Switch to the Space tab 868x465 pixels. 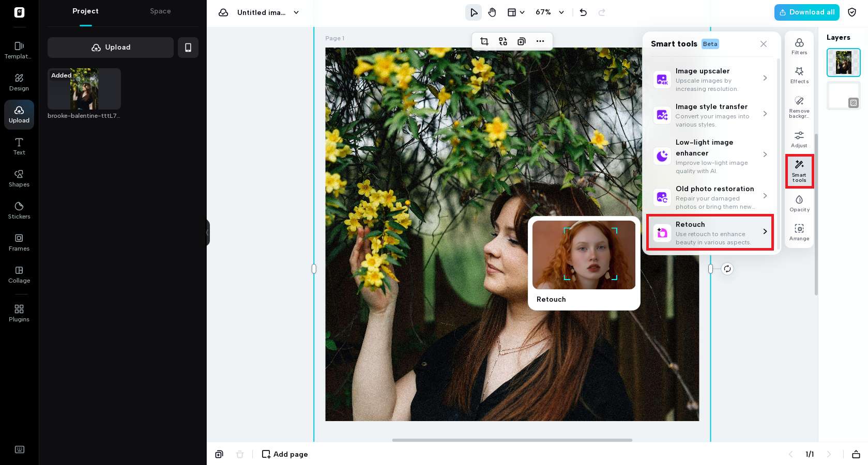point(160,11)
